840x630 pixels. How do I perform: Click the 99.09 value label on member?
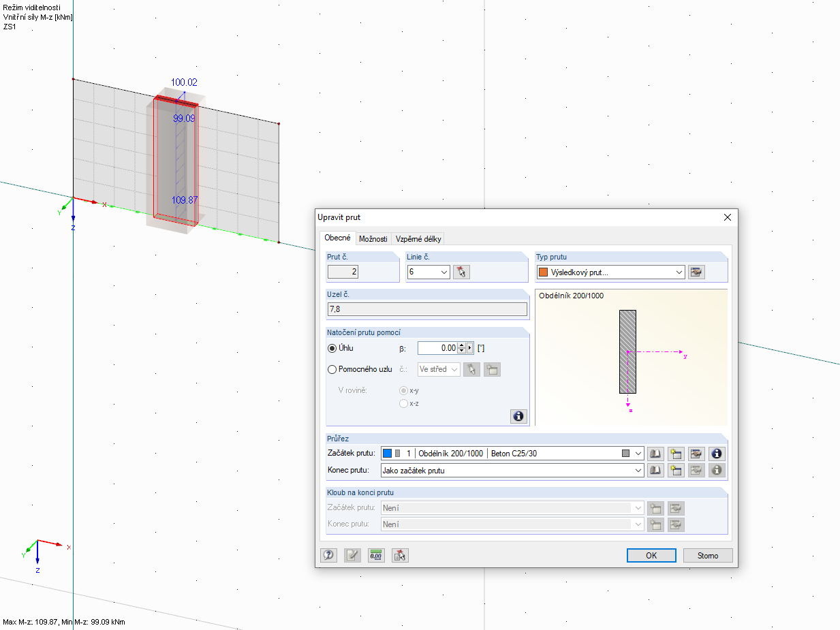pyautogui.click(x=184, y=119)
